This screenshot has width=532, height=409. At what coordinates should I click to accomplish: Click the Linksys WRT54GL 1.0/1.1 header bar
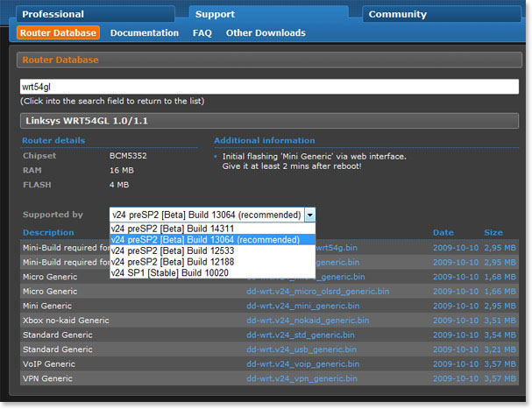pos(269,121)
